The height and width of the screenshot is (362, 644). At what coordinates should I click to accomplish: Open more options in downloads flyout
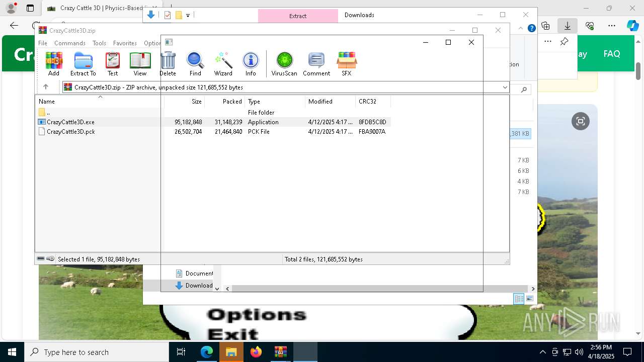click(548, 41)
